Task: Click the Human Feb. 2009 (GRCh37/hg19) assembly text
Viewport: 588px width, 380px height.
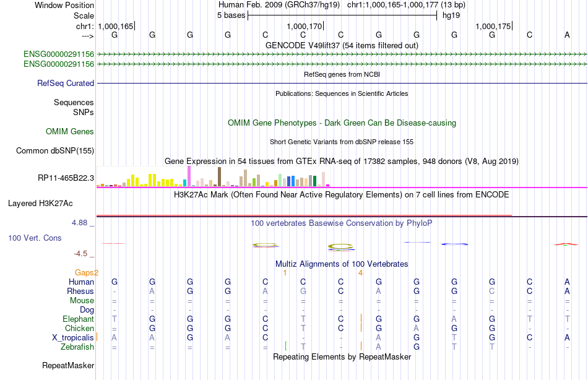Action: [x=279, y=5]
